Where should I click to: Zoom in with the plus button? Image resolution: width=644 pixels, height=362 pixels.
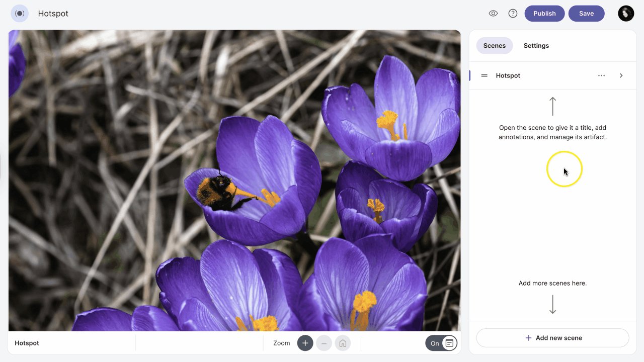[x=305, y=343]
